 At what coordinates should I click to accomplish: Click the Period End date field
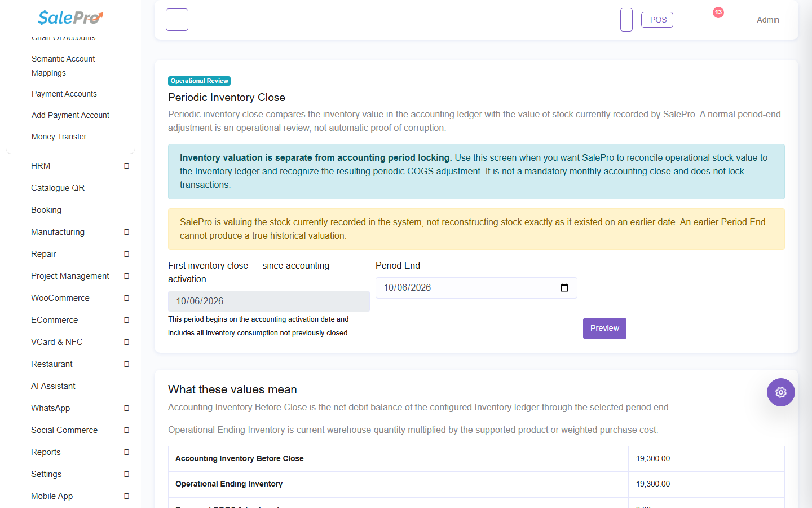click(476, 288)
